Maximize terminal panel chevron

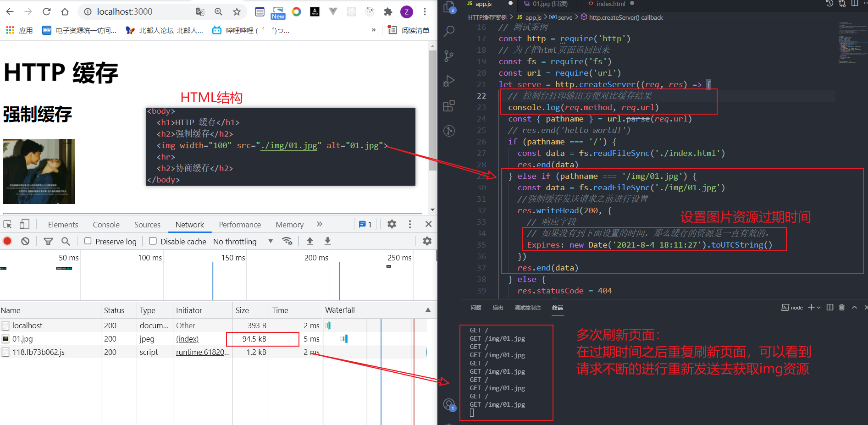pos(854,307)
